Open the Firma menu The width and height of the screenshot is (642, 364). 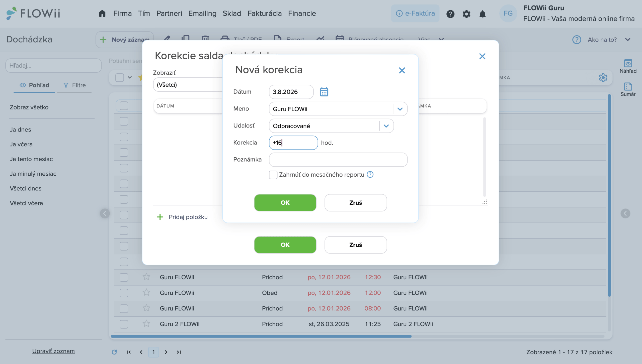[x=122, y=14]
